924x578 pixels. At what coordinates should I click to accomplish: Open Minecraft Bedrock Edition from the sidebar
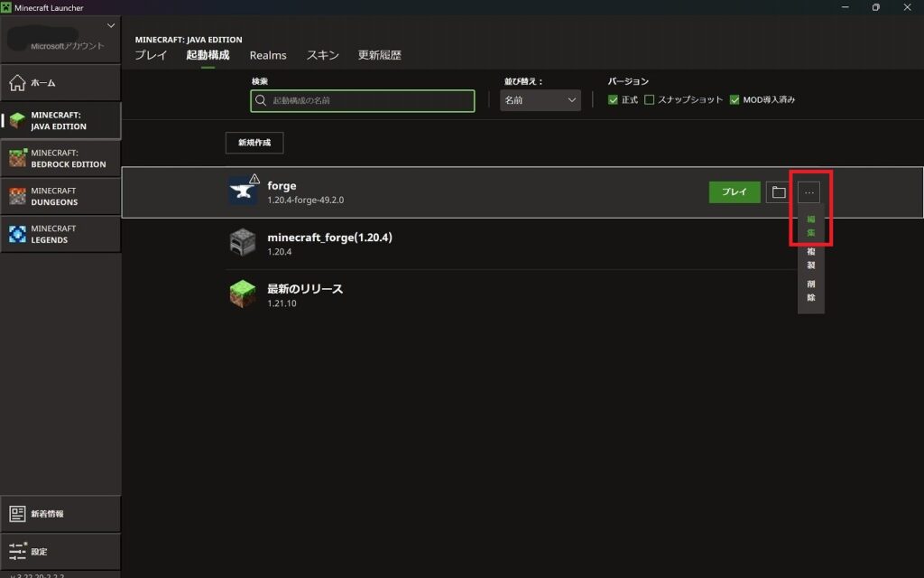(60, 158)
